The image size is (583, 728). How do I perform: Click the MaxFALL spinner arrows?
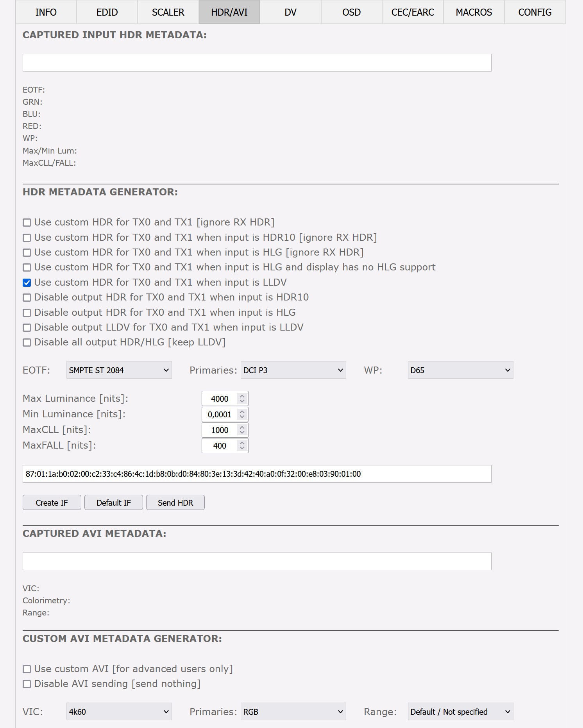(242, 445)
